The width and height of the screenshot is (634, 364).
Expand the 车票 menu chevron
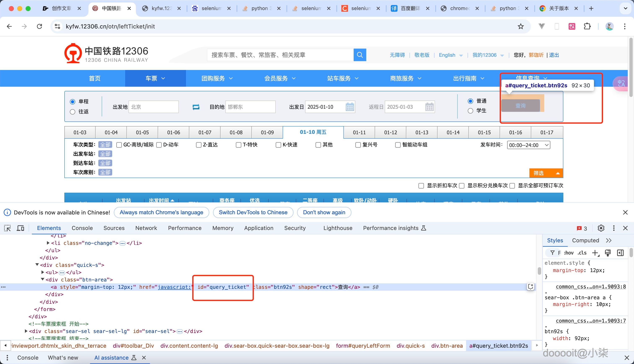tap(163, 78)
